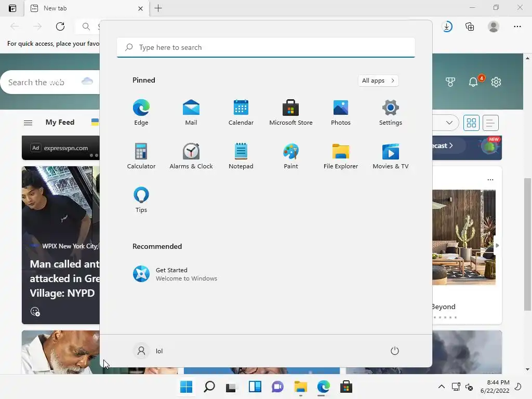Expand the All apps list
Viewport: 532px width, 399px height.
[378, 81]
